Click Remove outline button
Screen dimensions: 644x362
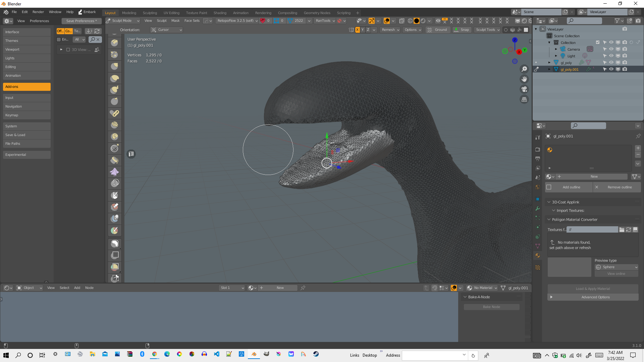[618, 187]
